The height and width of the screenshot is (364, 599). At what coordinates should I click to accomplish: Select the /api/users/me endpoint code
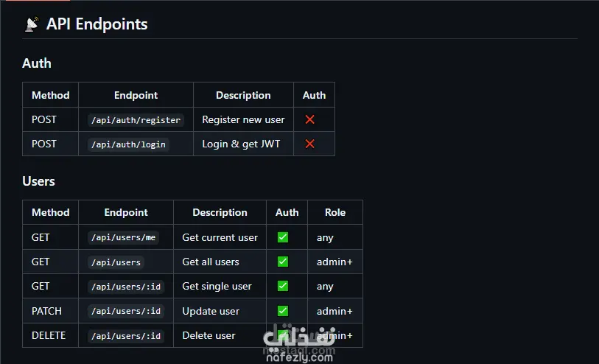point(123,237)
